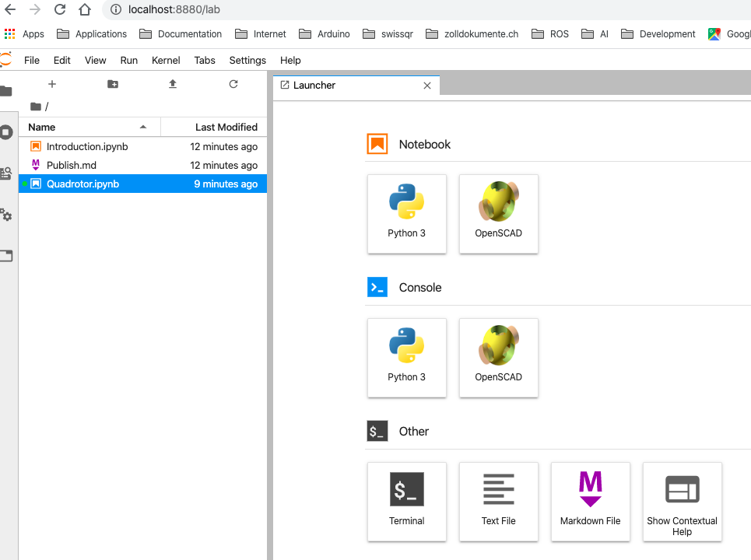The height and width of the screenshot is (560, 751).
Task: Open the Kernel menu
Action: [x=166, y=60]
